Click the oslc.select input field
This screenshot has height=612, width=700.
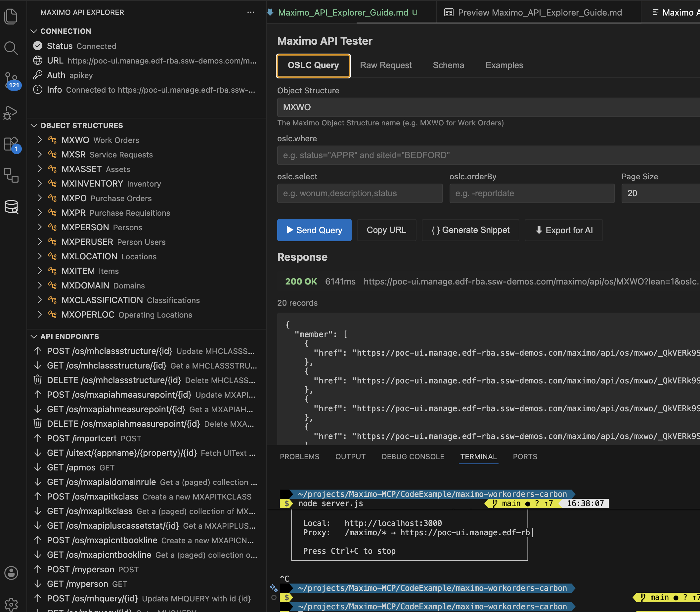pos(360,193)
